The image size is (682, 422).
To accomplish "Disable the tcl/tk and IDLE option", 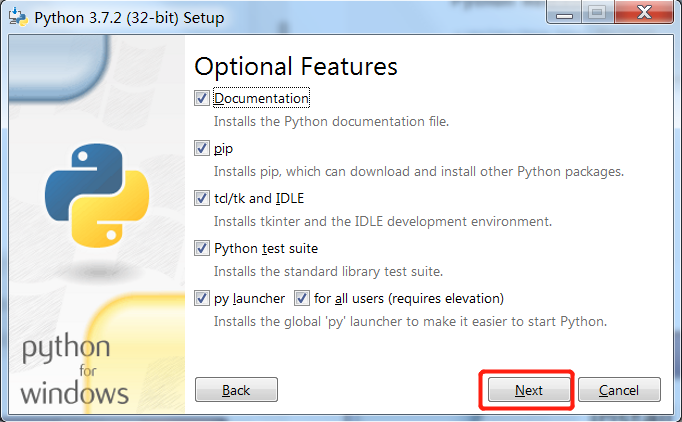I will 201,198.
